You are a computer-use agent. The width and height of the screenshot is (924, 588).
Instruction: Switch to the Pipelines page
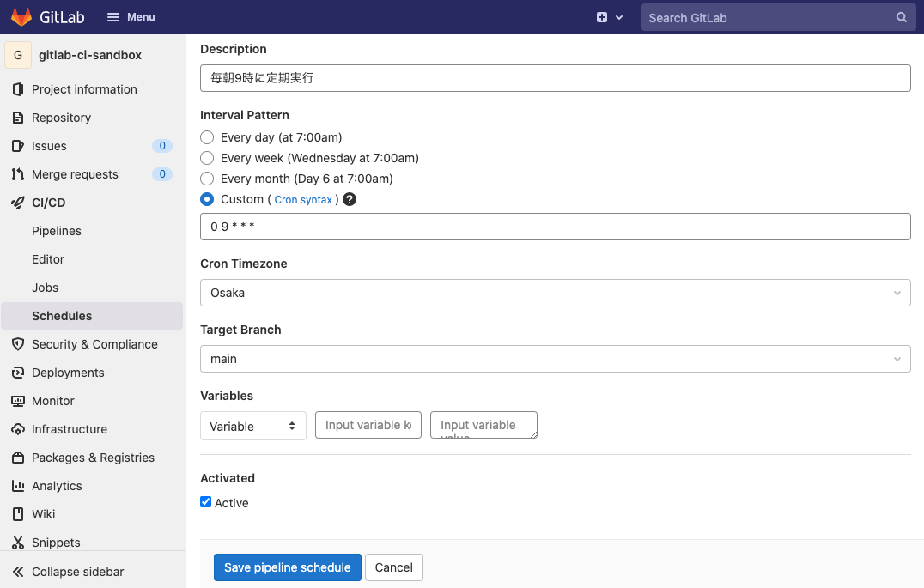(x=57, y=230)
